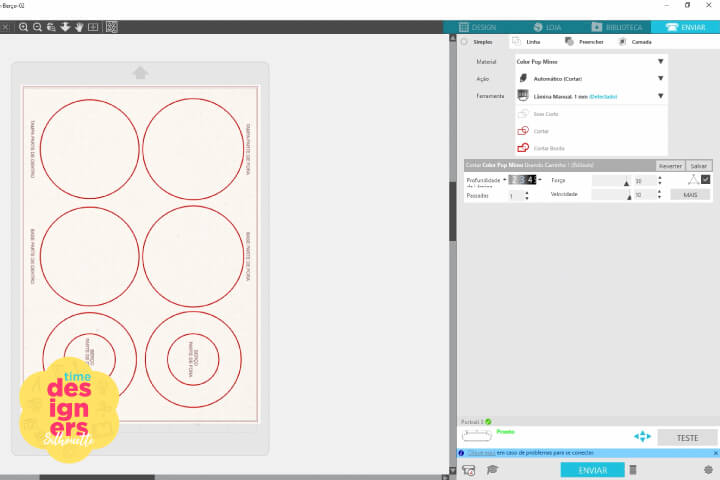
Task: Dismiss the blue info bar
Action: coord(715,453)
